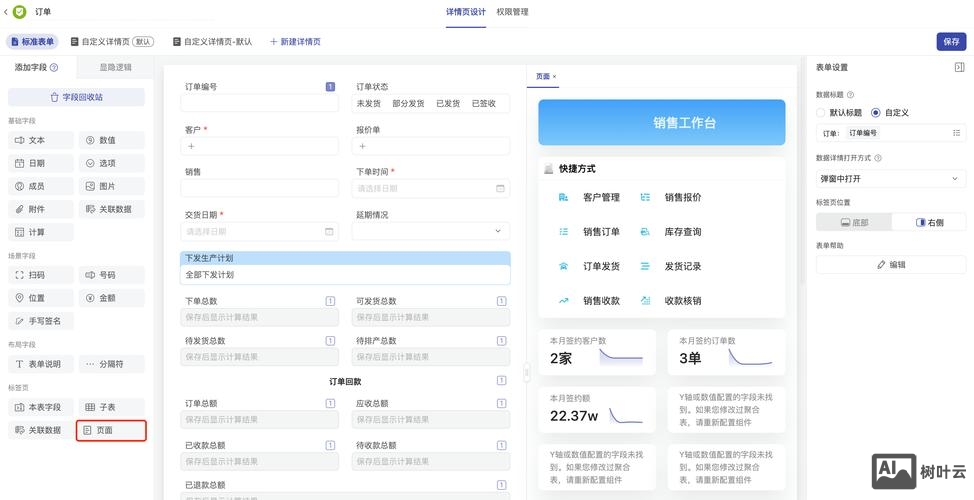Add a 手写签名 signature field
This screenshot has height=500, width=974.
click(40, 321)
